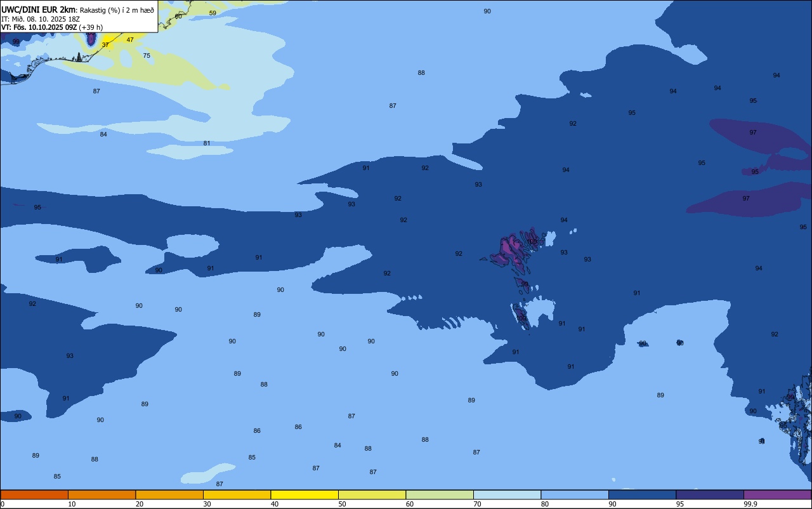
Task: Click the legend tick label "99.9"
Action: 750,504
